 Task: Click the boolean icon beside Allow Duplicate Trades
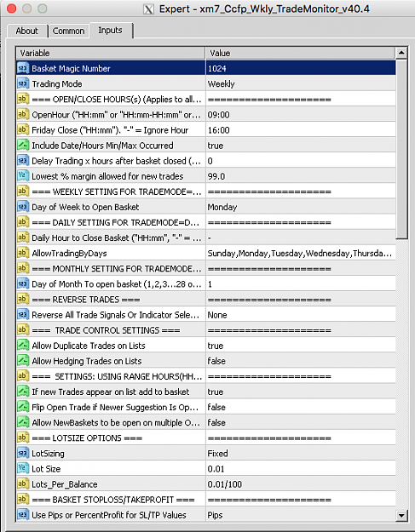[x=23, y=346]
